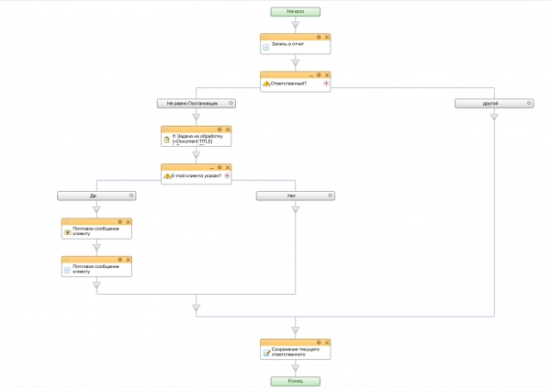Open settings for the "Да" branch

pos(132,196)
